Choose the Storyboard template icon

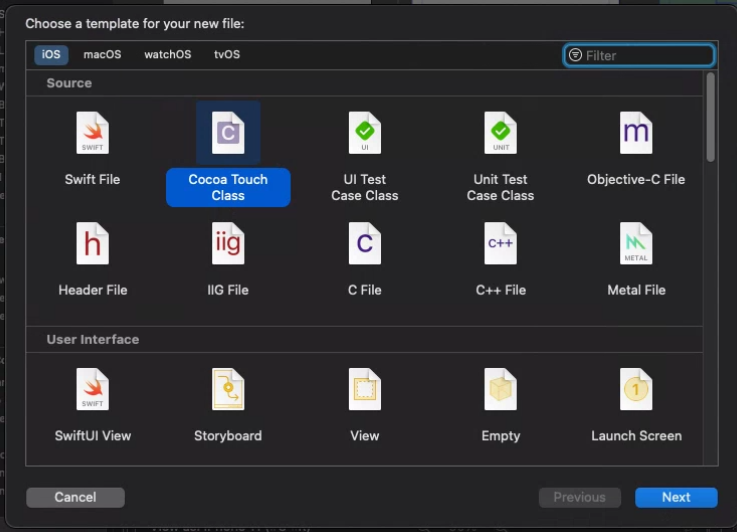click(228, 389)
